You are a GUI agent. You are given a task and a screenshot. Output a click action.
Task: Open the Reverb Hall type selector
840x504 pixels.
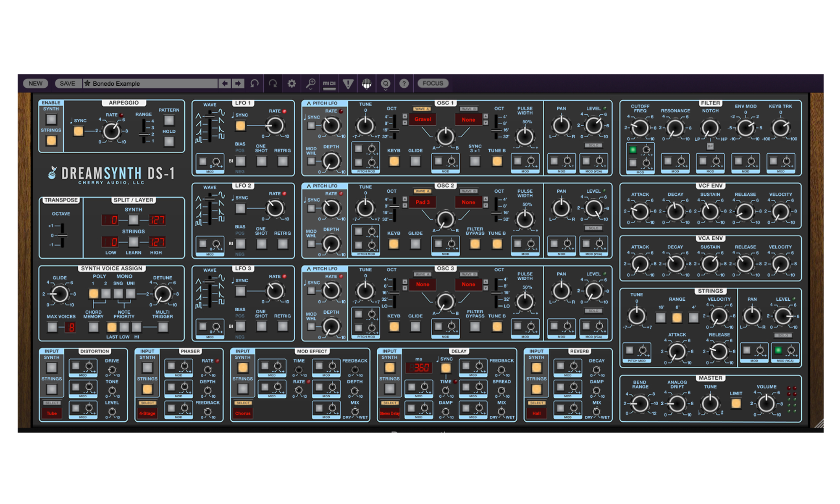click(x=536, y=413)
